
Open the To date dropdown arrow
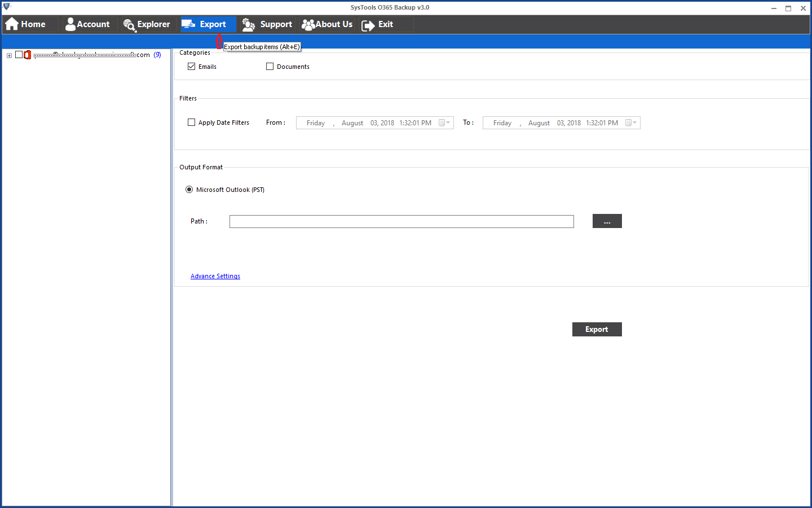click(x=635, y=123)
